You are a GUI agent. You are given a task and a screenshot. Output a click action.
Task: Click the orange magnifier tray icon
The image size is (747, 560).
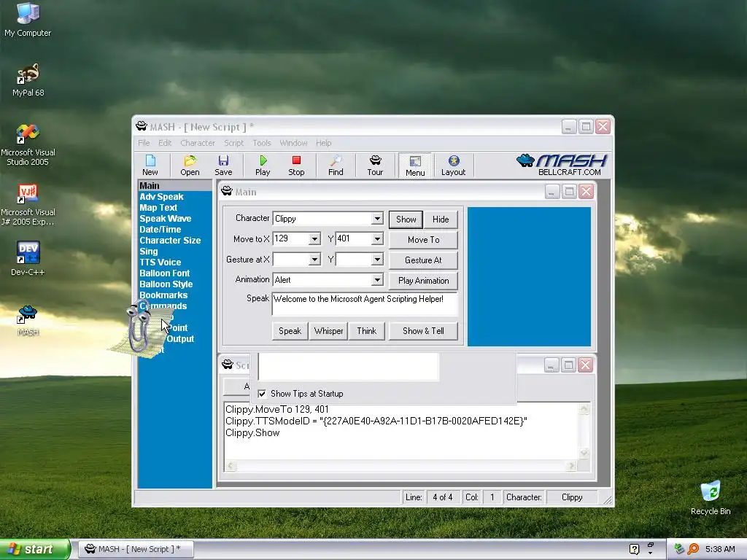(693, 549)
